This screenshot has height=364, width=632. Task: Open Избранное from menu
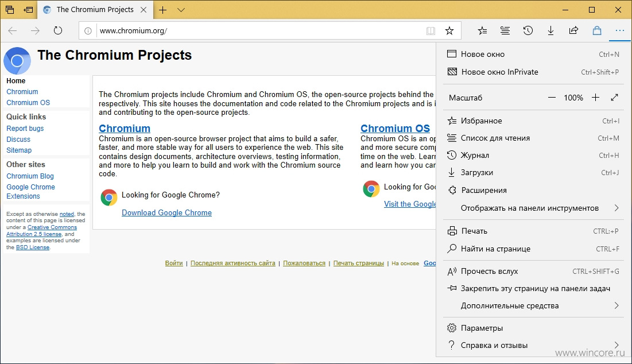[533, 121]
